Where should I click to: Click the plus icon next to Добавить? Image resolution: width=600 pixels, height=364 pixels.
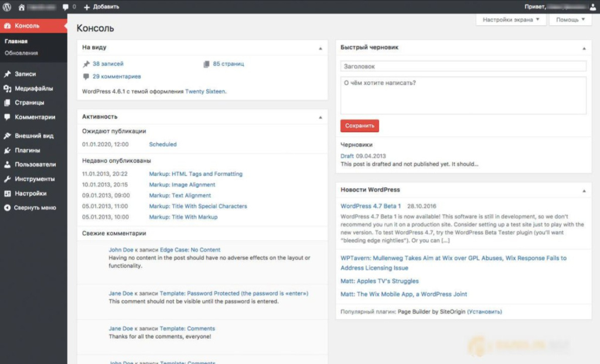point(87,7)
